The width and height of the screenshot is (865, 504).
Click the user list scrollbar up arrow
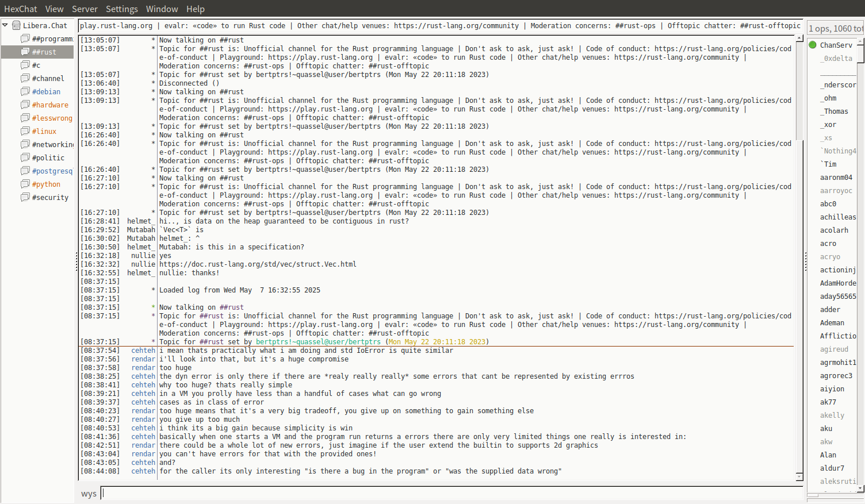point(860,41)
